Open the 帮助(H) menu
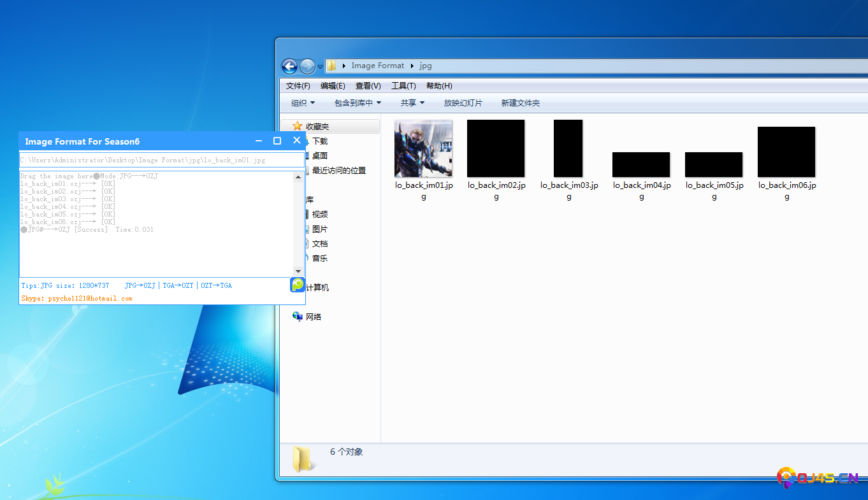This screenshot has width=868, height=500. (439, 86)
